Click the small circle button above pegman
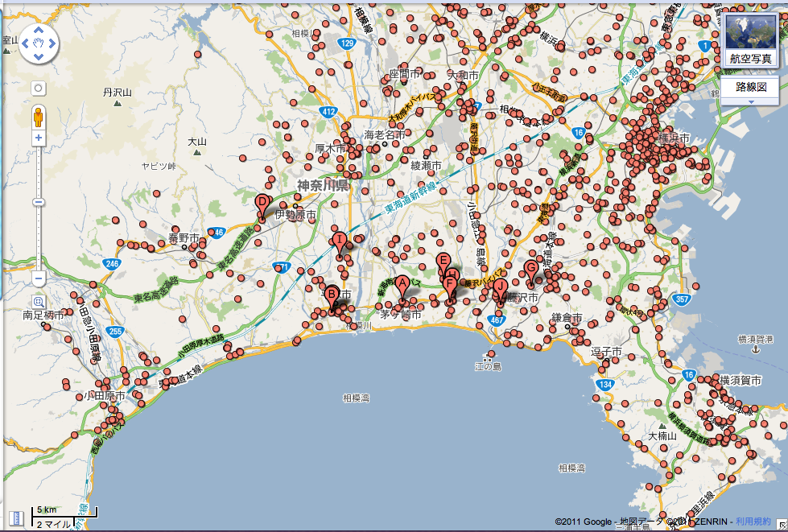788x532 pixels. [x=39, y=88]
